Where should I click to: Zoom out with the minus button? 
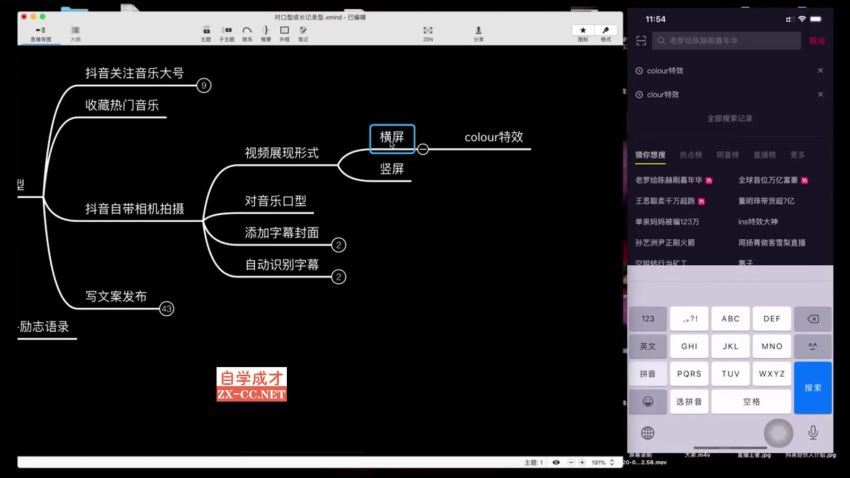click(x=571, y=462)
